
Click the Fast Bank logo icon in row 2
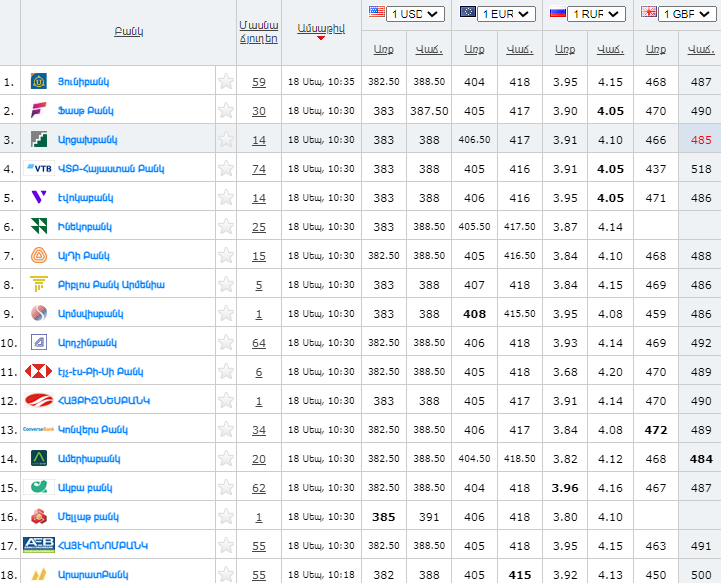coord(39,110)
